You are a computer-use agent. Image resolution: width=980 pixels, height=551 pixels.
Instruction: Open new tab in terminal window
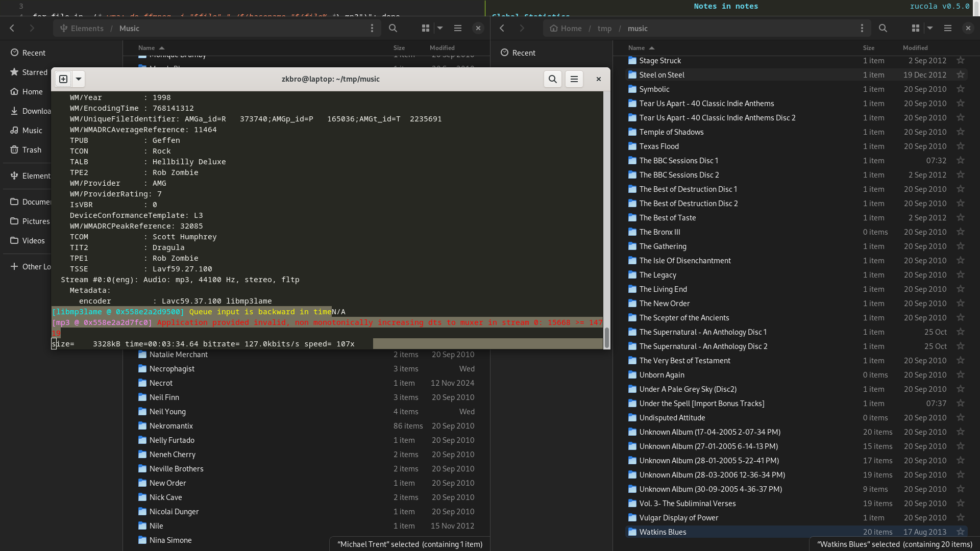pyautogui.click(x=63, y=79)
